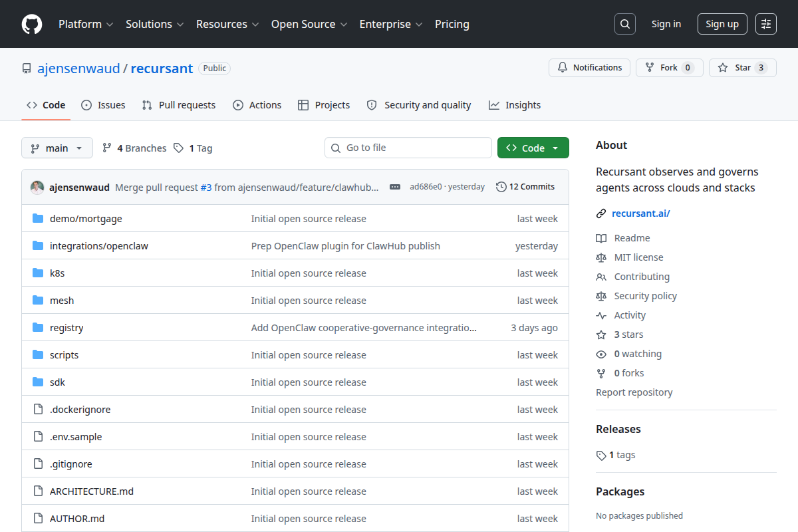The width and height of the screenshot is (798, 532).
Task: Open the GitHub homepage logo
Action: click(x=32, y=24)
